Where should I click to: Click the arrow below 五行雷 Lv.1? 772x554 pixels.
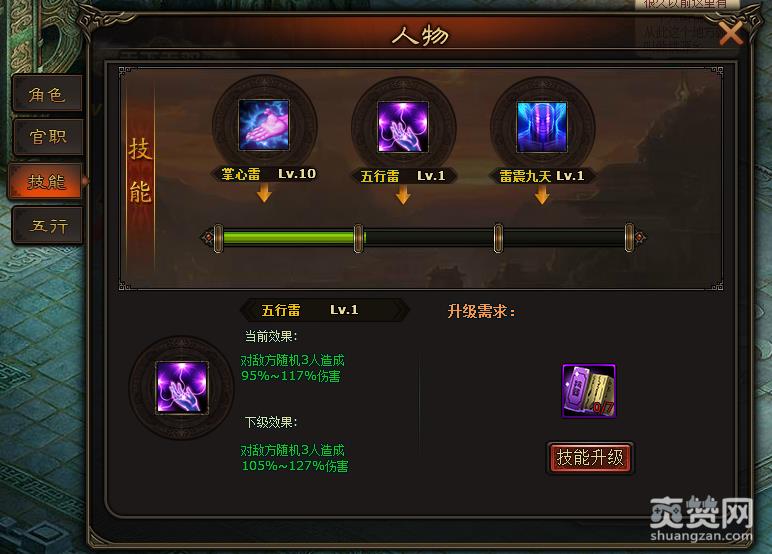(403, 195)
